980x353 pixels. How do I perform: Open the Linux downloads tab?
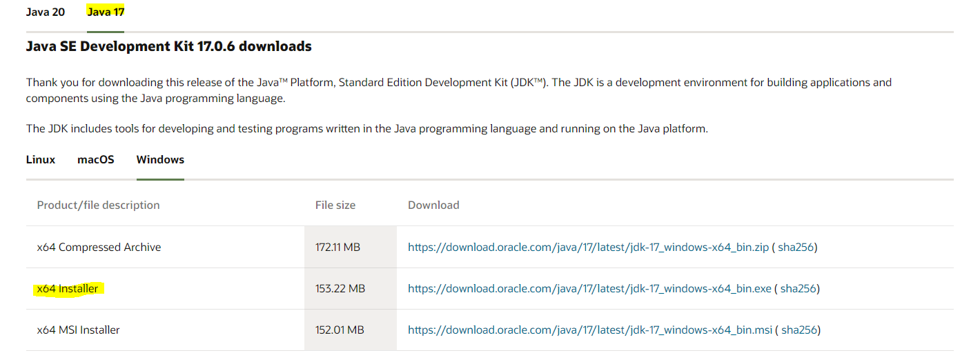(41, 159)
